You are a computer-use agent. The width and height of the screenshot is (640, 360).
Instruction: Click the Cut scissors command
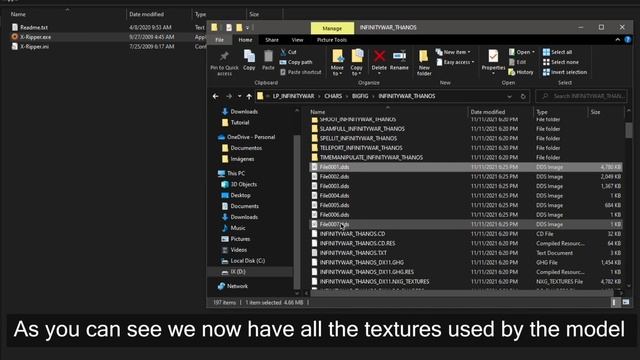coord(288,52)
